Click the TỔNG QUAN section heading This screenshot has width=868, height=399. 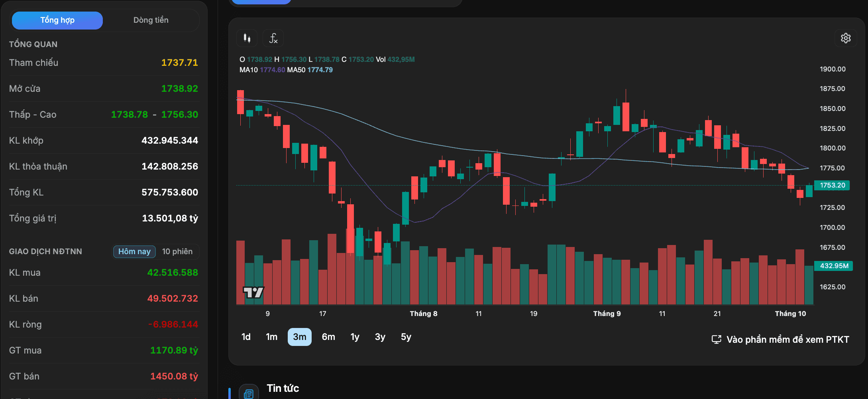pyautogui.click(x=33, y=44)
